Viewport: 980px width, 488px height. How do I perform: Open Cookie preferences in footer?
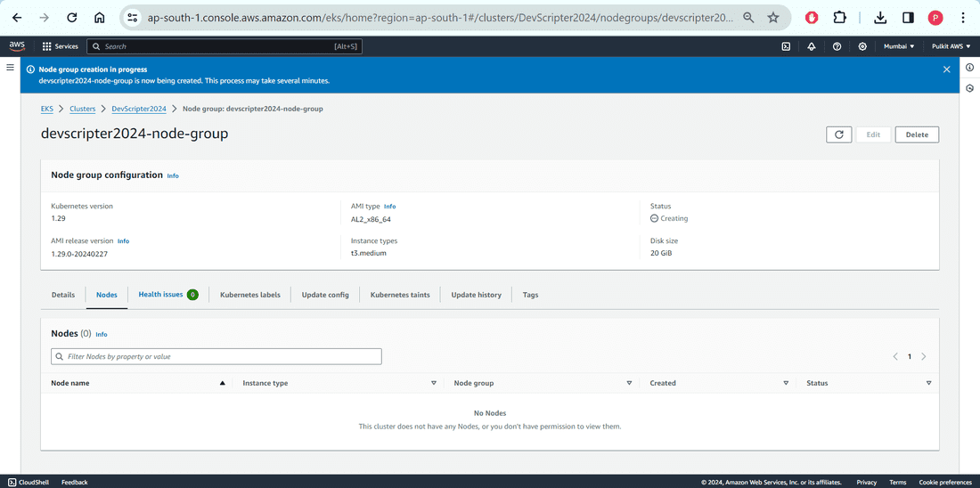click(945, 483)
